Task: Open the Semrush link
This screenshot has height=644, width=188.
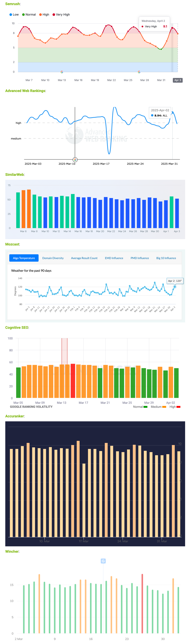Action: (13, 4)
